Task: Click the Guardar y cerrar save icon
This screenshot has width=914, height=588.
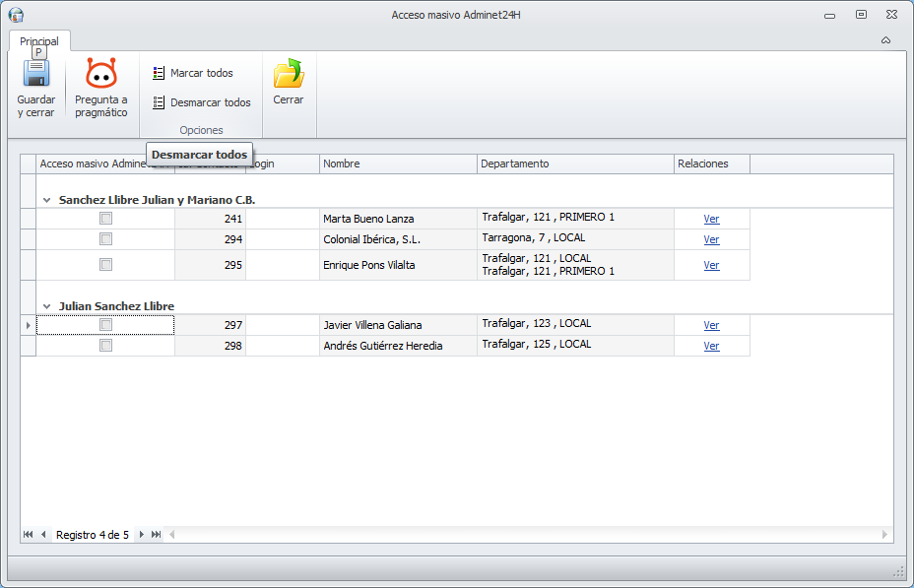Action: pos(36,75)
